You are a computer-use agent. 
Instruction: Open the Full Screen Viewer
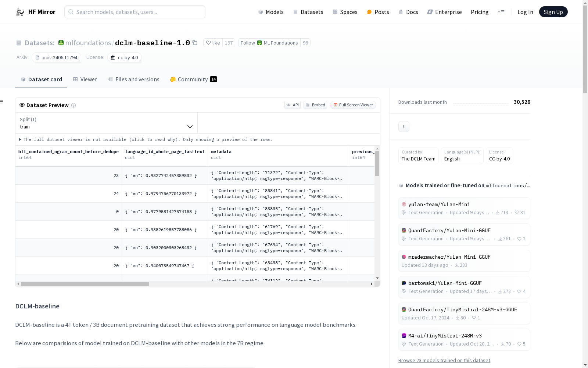coord(353,105)
